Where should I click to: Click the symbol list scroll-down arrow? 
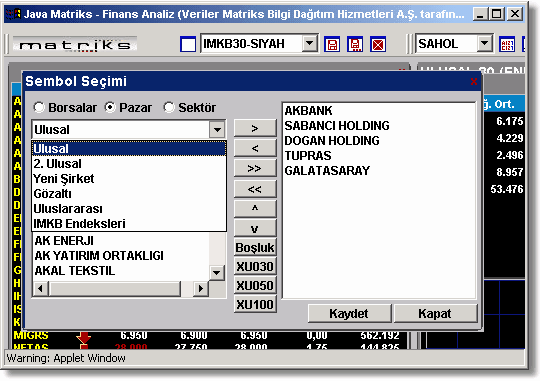(216, 273)
